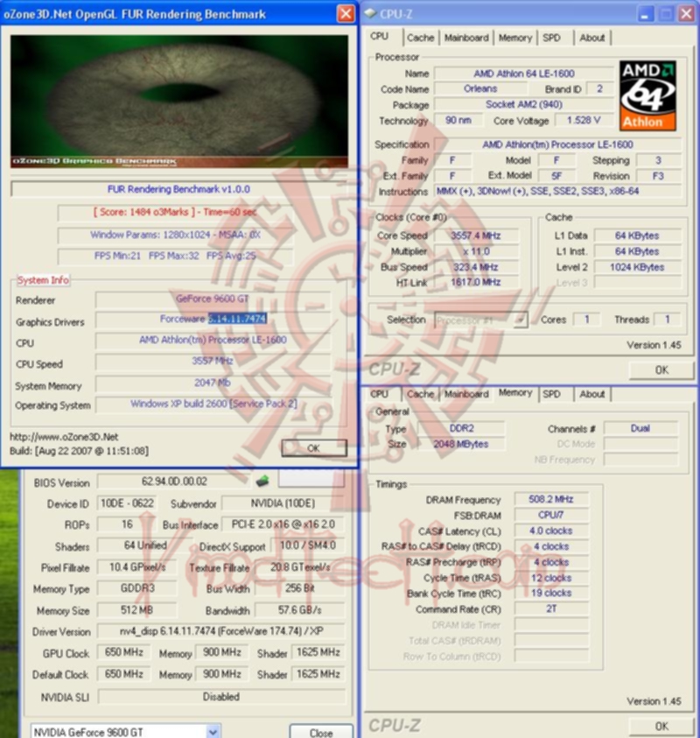
Task: Click the Code Name Orleans value
Action: [480, 89]
